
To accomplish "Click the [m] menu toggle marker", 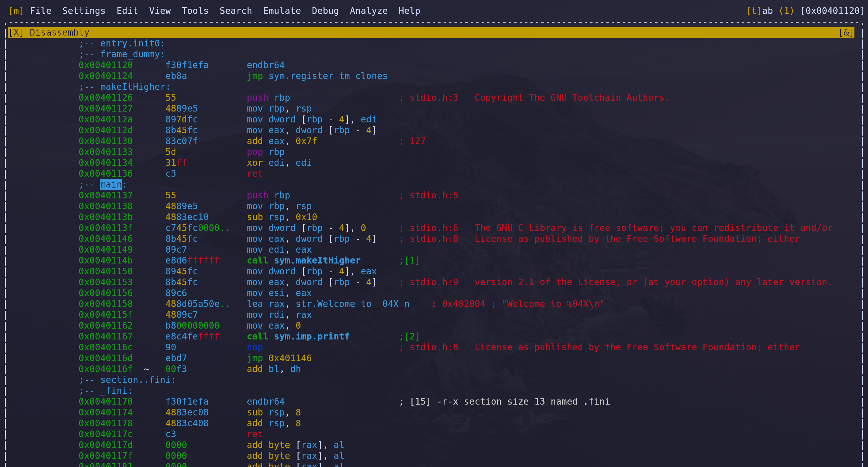I will click(x=16, y=11).
